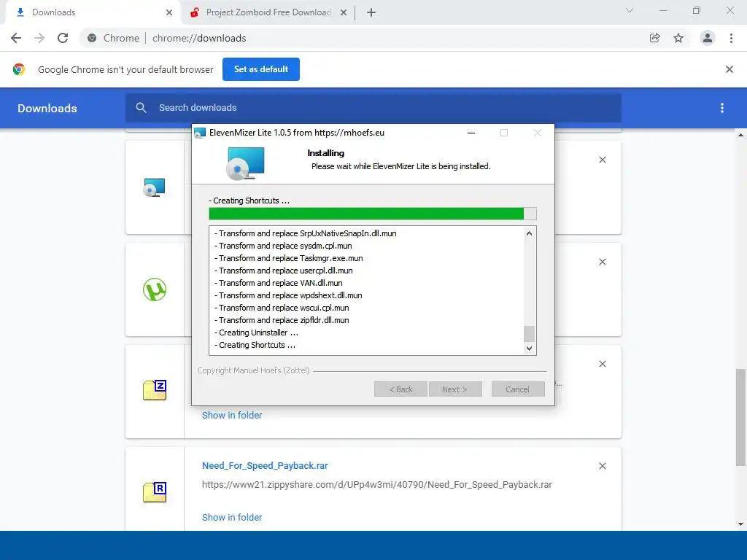Click Copyright Manuel Hoefs (Zottel) text
The image size is (747, 560).
click(253, 370)
